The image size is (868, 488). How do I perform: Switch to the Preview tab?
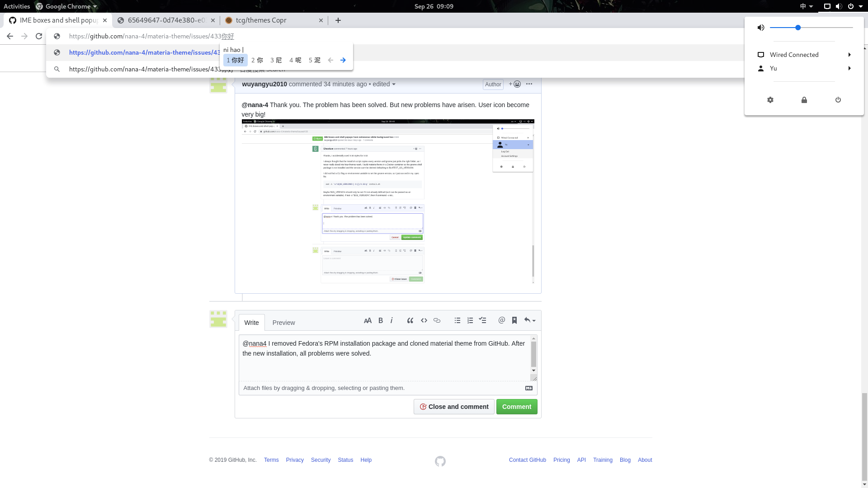283,323
